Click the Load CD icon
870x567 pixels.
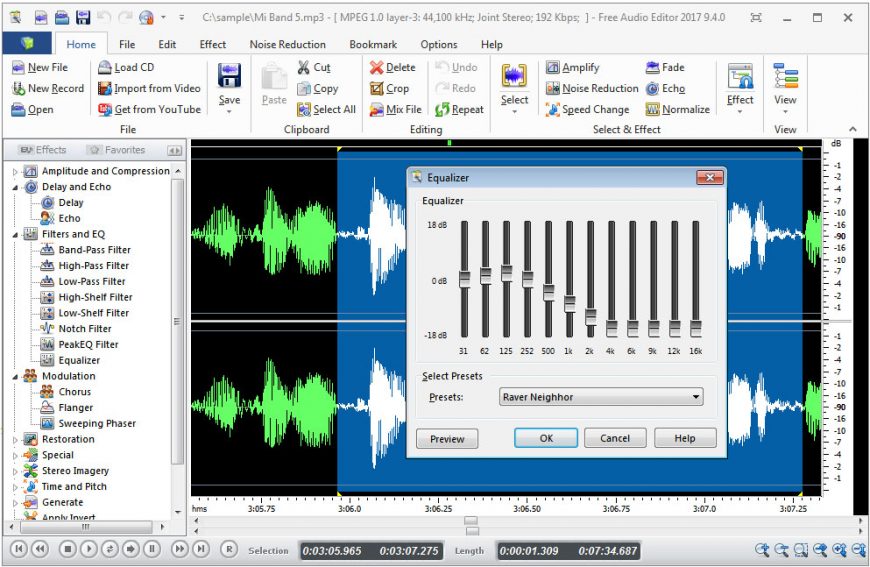coord(106,67)
